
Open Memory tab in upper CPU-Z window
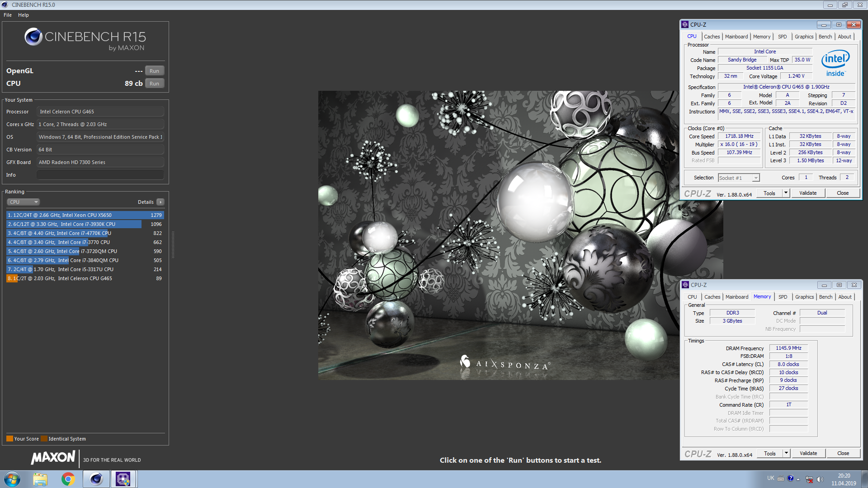pos(762,37)
